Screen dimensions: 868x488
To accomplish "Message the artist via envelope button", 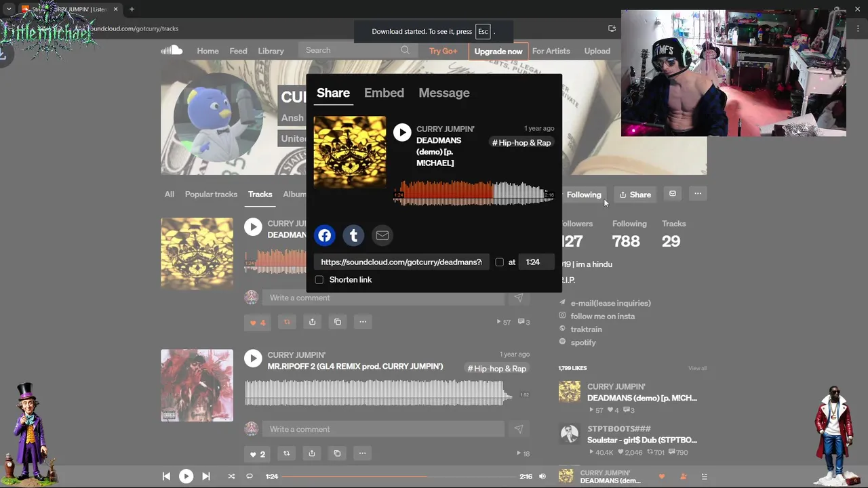I will [x=673, y=194].
